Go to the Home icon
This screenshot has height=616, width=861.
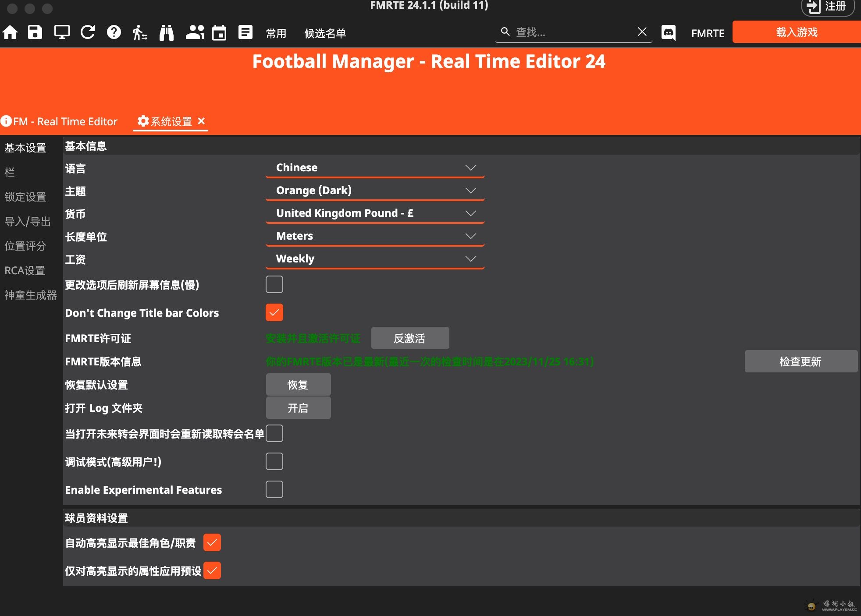click(x=10, y=32)
